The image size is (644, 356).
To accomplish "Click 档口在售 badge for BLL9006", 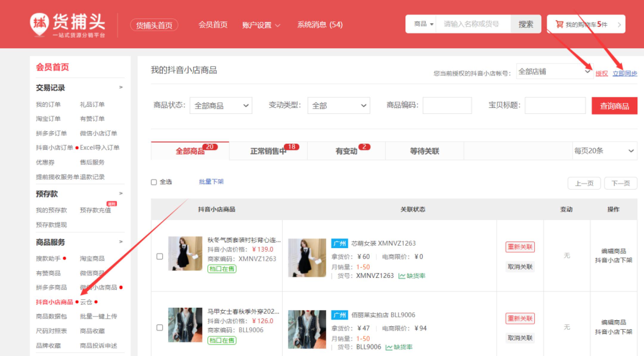I will click(222, 340).
